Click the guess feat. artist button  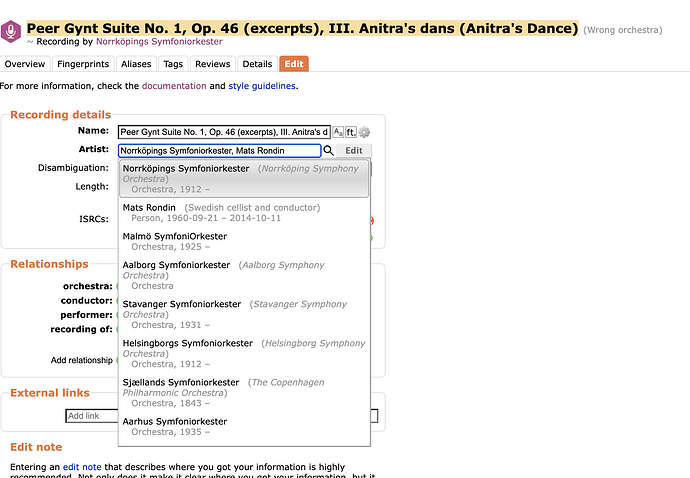click(351, 132)
